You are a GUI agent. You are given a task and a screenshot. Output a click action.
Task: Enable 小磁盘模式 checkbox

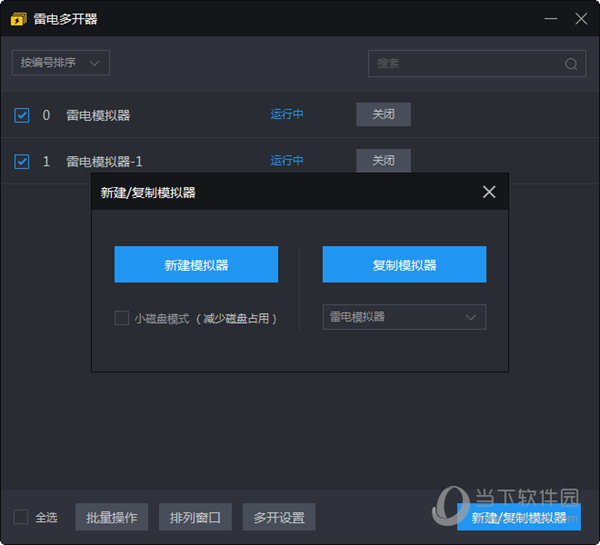[x=121, y=318]
